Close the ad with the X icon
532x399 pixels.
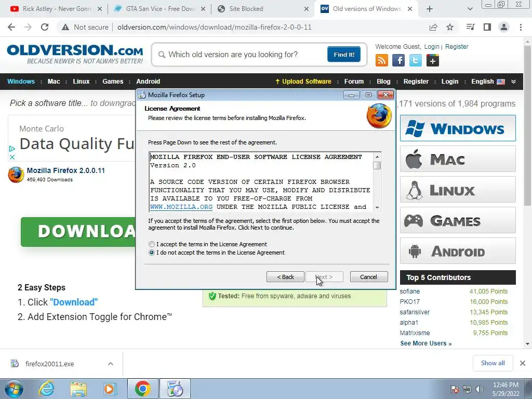click(x=12, y=157)
